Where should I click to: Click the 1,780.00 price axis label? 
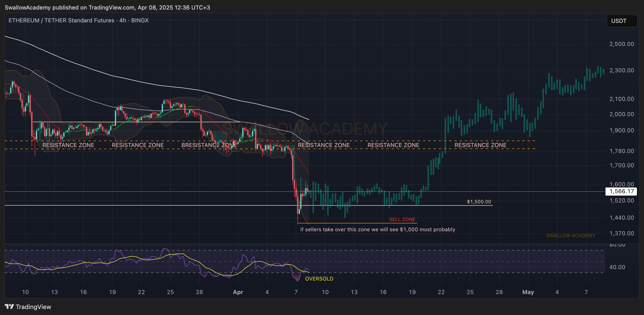point(621,151)
